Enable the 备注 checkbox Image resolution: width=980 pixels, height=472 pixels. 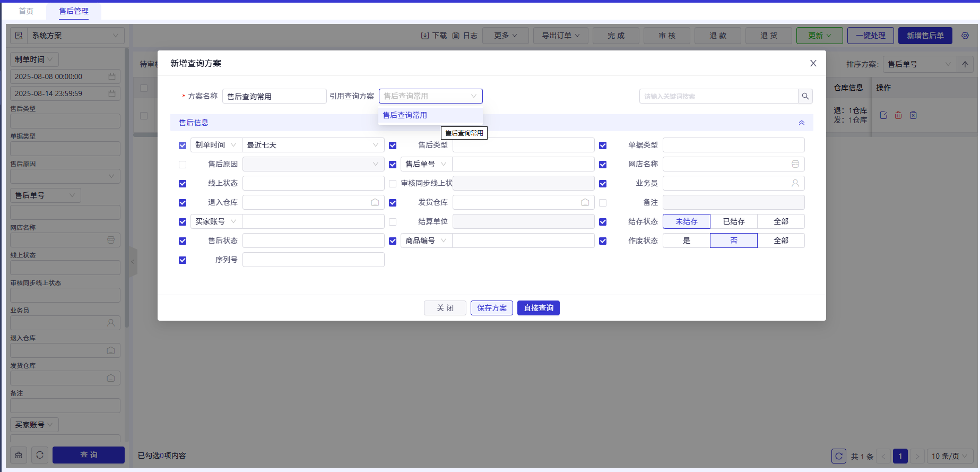603,203
